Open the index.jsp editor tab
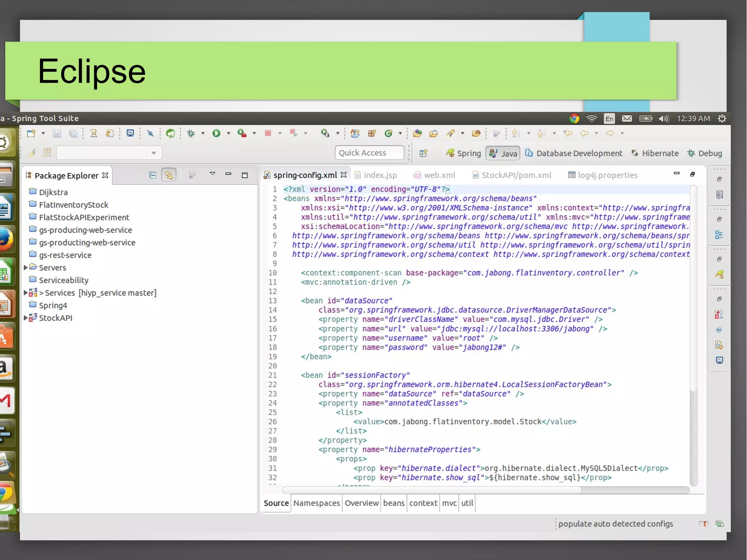The image size is (747, 560). pos(380,175)
